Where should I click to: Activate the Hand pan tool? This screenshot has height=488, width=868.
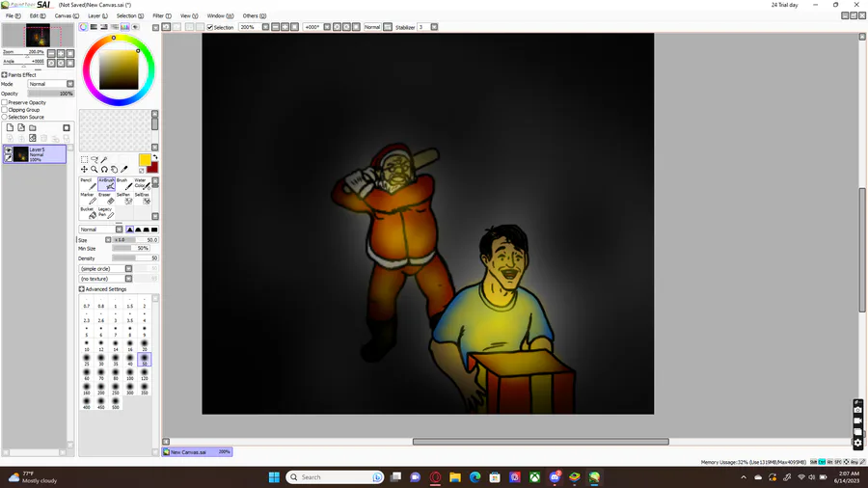click(x=114, y=170)
